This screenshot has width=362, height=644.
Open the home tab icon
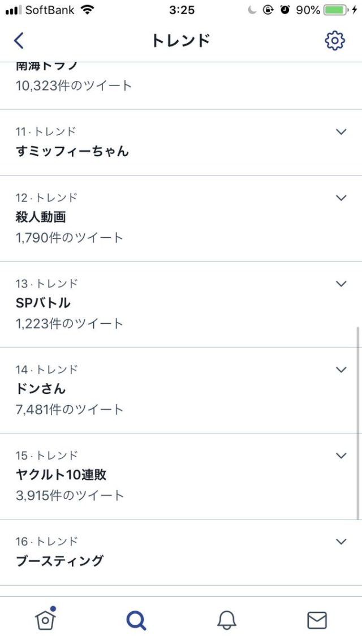(x=45, y=620)
